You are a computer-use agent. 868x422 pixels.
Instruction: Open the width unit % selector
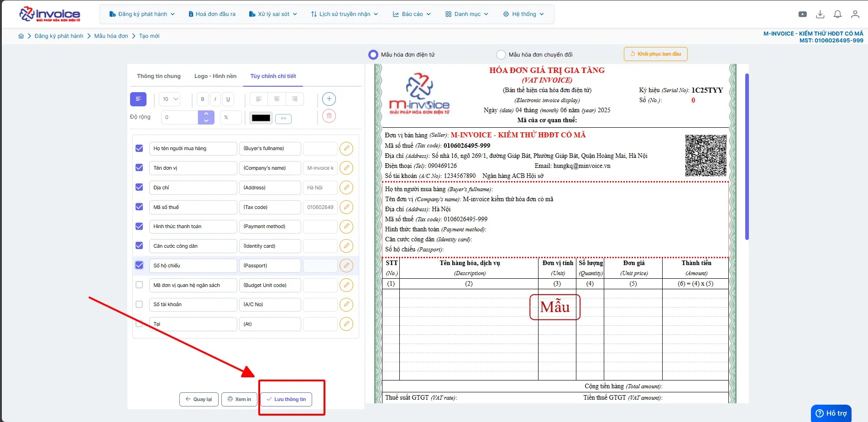click(x=230, y=118)
